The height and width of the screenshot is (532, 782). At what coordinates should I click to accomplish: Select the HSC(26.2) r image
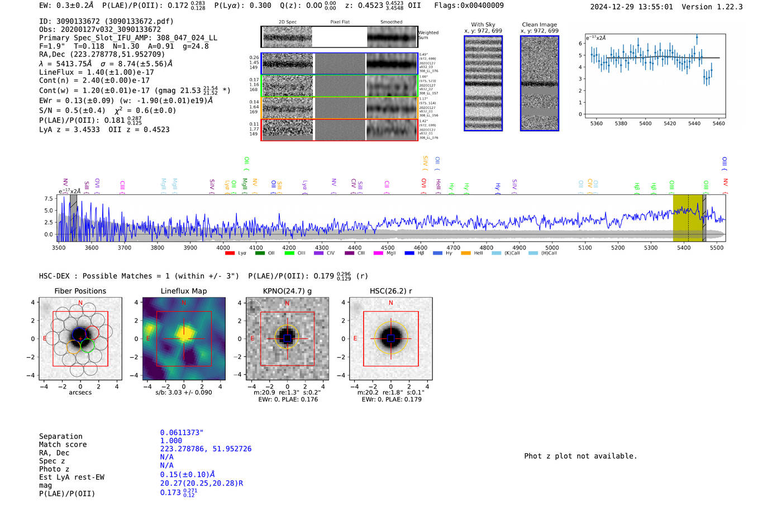(x=391, y=339)
